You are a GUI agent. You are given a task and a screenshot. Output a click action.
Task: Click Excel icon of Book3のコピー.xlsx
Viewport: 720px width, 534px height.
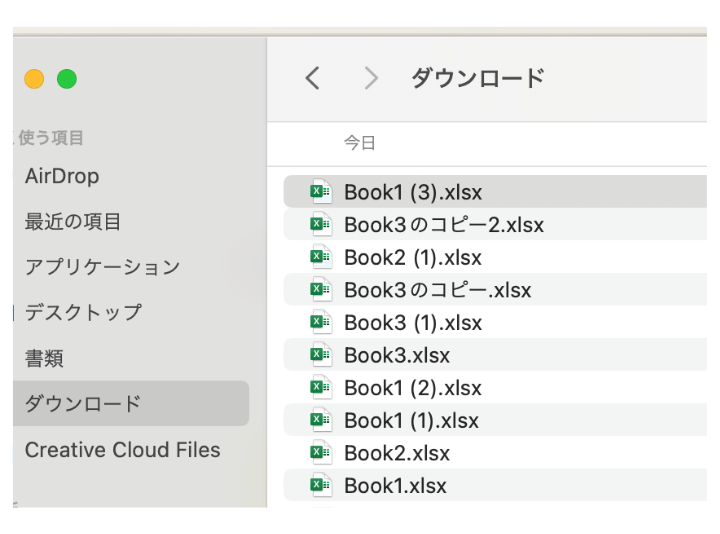320,290
